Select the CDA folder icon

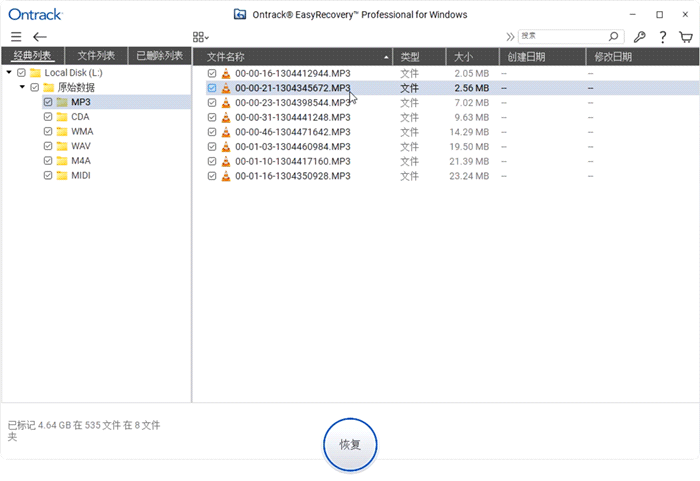point(62,117)
